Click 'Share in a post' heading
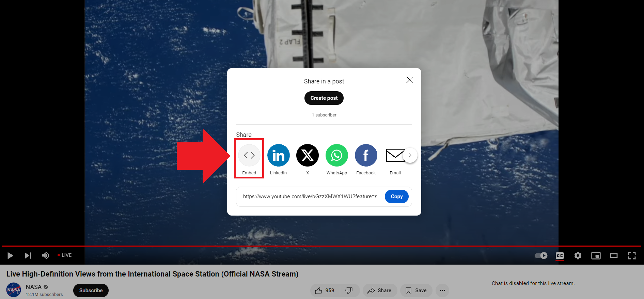This screenshot has height=299, width=644. 324,81
